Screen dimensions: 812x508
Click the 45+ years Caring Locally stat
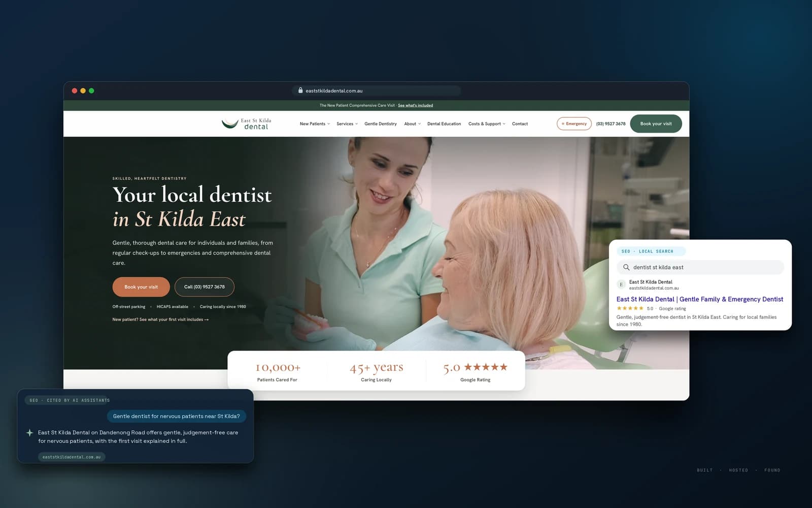[376, 371]
